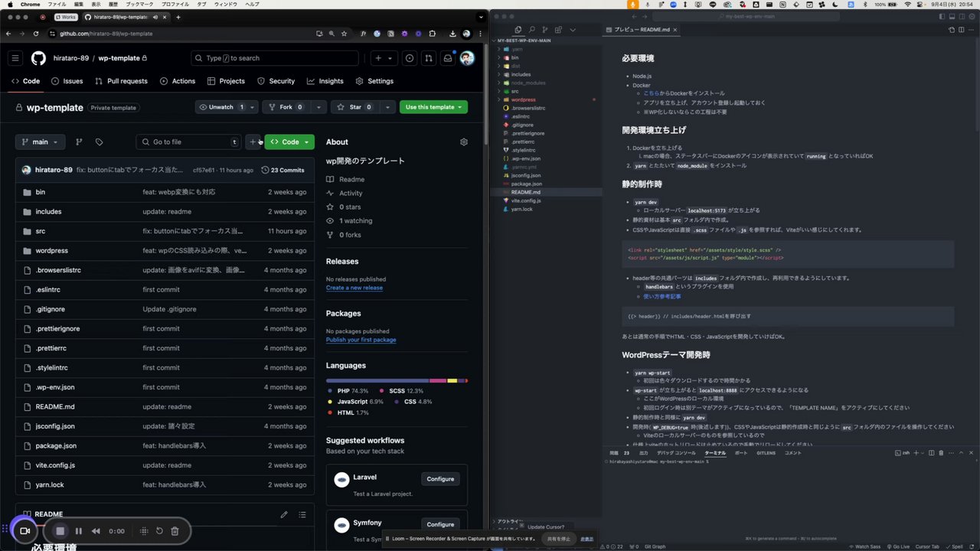Open the GitHub issues shortcut icon in header
The width and height of the screenshot is (980, 551).
(x=410, y=58)
